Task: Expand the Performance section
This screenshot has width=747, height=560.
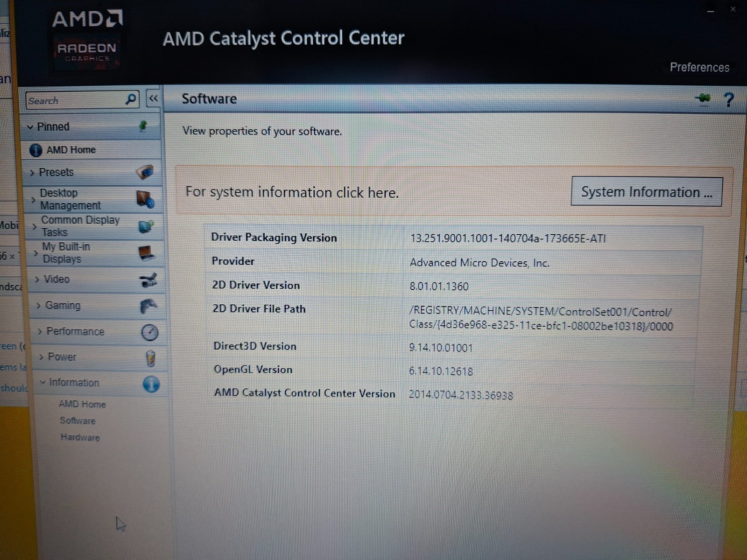Action: pyautogui.click(x=40, y=332)
